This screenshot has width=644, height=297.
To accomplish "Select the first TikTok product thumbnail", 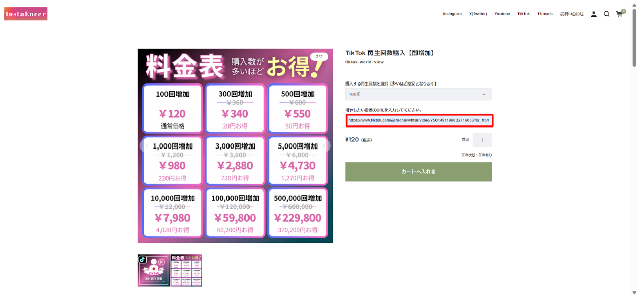I will [x=153, y=270].
